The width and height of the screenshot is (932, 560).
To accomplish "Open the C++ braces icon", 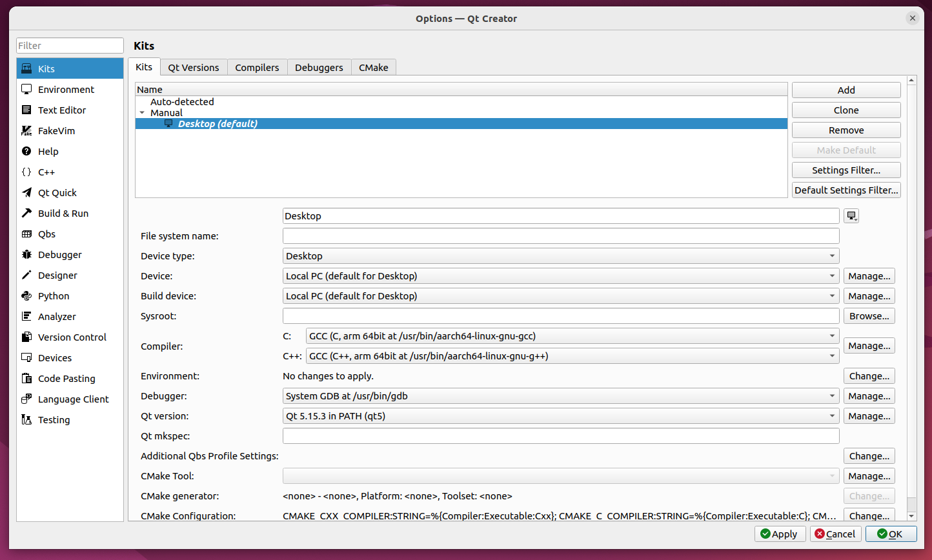I will tap(26, 172).
